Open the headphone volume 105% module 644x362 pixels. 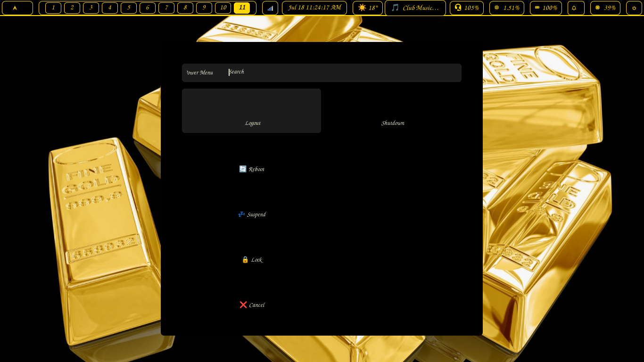coord(467,8)
